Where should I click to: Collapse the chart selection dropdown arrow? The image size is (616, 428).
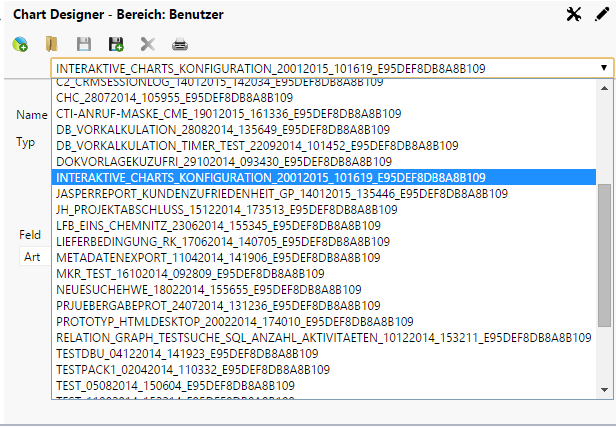coord(604,69)
